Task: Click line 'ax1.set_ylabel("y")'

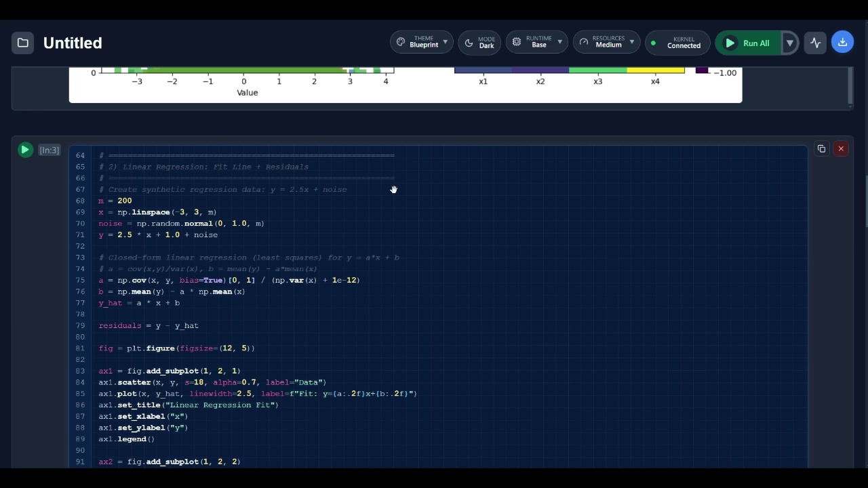Action: click(x=143, y=428)
